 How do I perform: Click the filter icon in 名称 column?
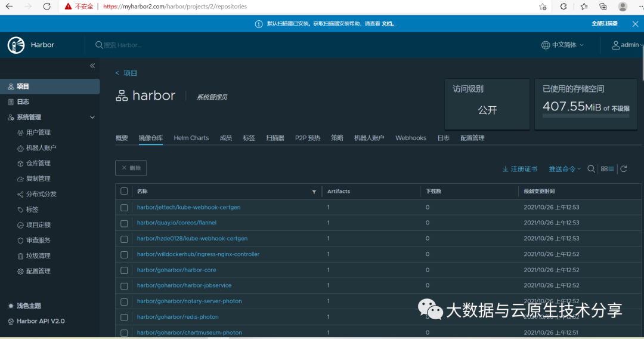(314, 192)
